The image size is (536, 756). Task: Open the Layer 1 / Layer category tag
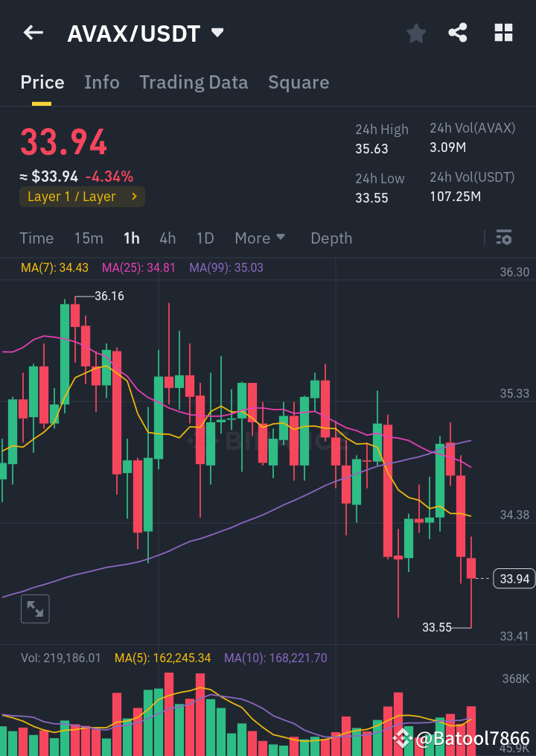[82, 197]
